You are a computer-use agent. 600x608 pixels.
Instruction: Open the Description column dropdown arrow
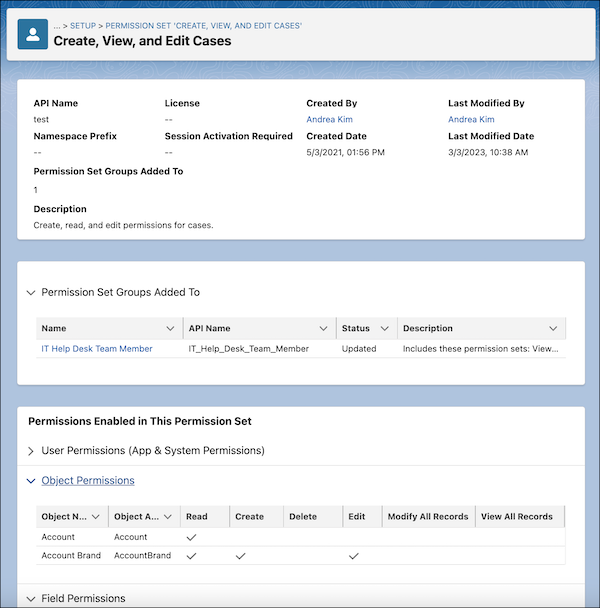(x=553, y=328)
